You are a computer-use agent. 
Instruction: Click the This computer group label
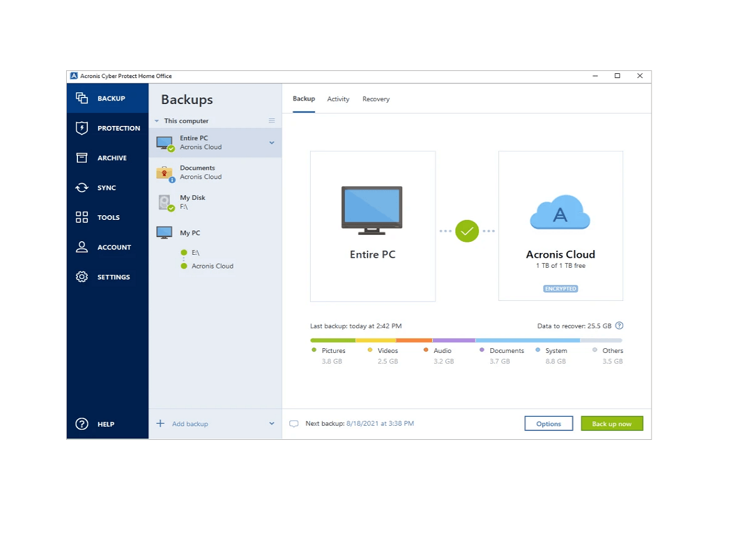186,121
